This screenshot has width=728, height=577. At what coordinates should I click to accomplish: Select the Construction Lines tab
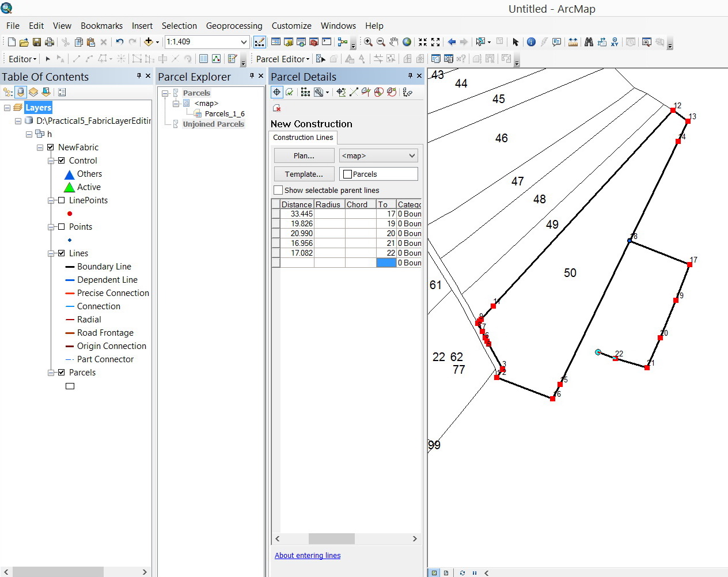[303, 138]
